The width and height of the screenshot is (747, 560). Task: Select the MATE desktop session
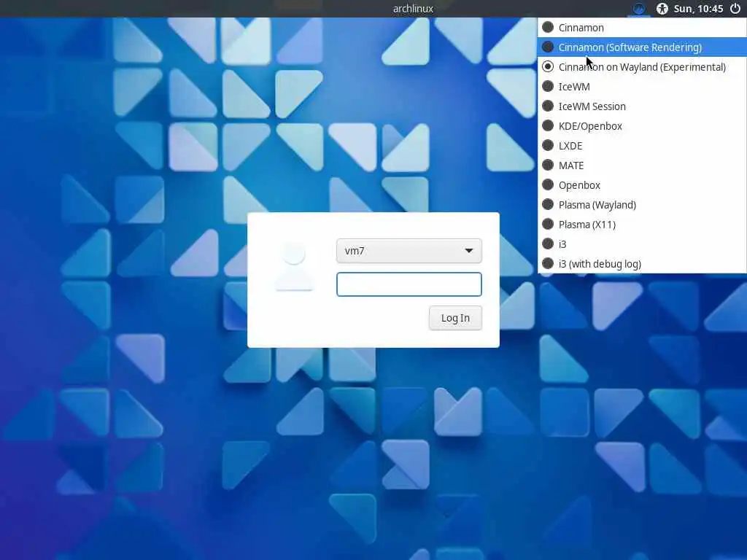click(x=642, y=166)
